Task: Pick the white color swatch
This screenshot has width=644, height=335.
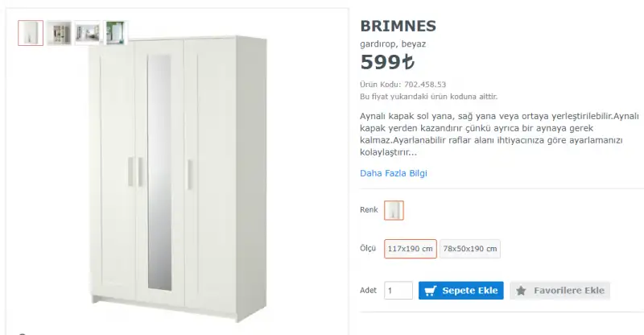Action: pos(394,211)
